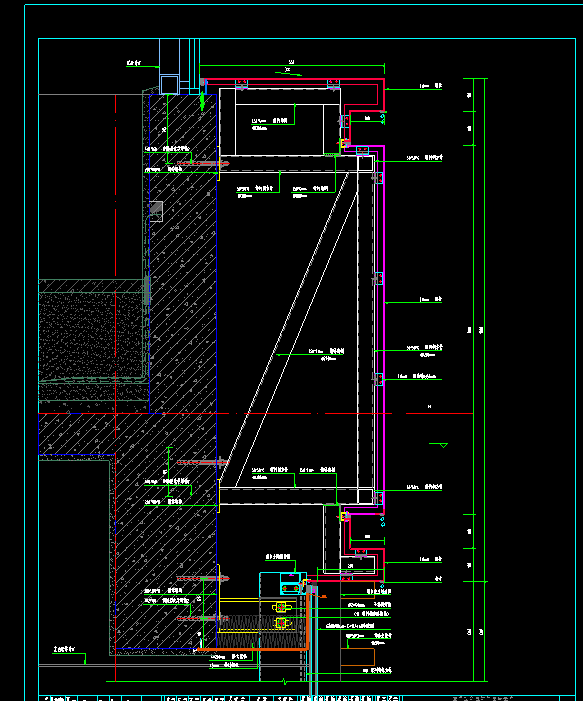
Task: Select the elevation level triangle marker
Action: coord(443,445)
